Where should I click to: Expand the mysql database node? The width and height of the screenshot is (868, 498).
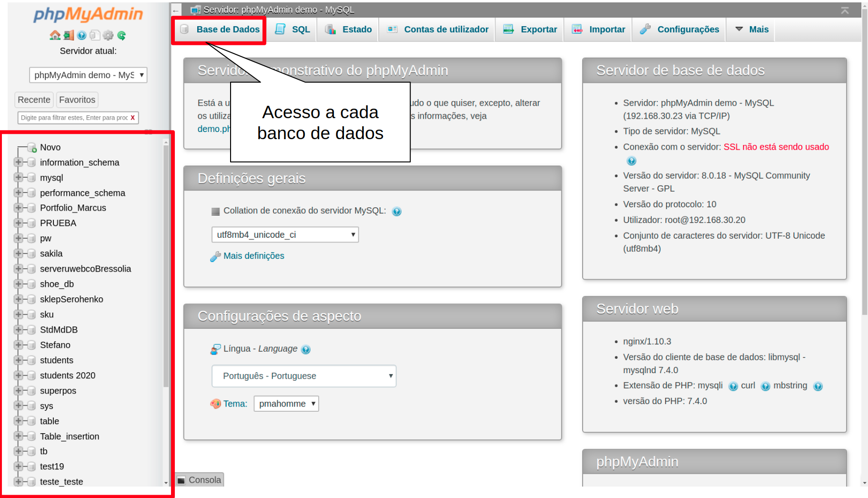pyautogui.click(x=18, y=177)
